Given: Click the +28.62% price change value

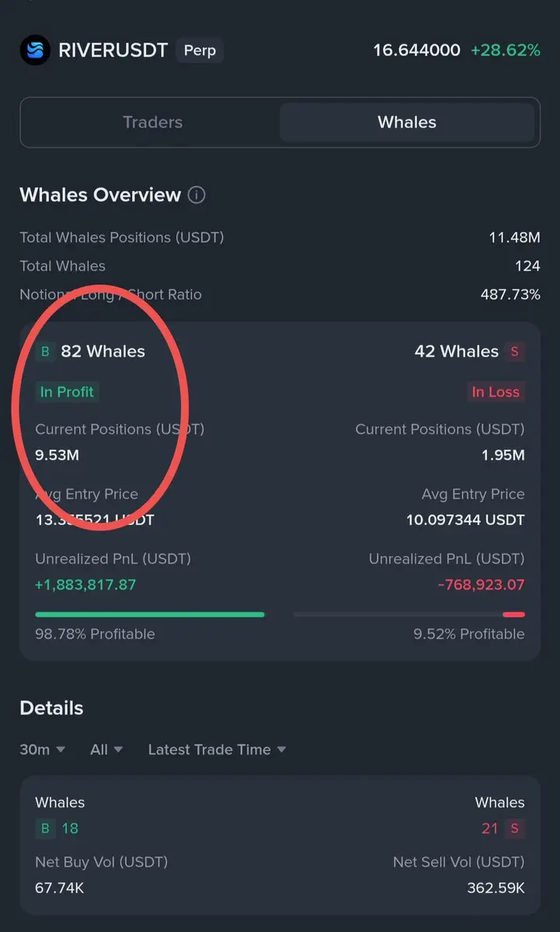Looking at the screenshot, I should [505, 50].
